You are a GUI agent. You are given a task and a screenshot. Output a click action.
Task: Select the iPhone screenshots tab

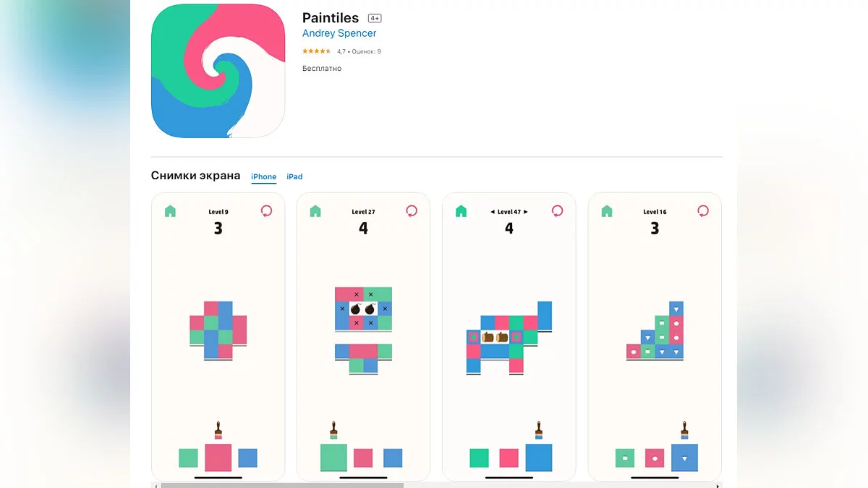(x=263, y=177)
